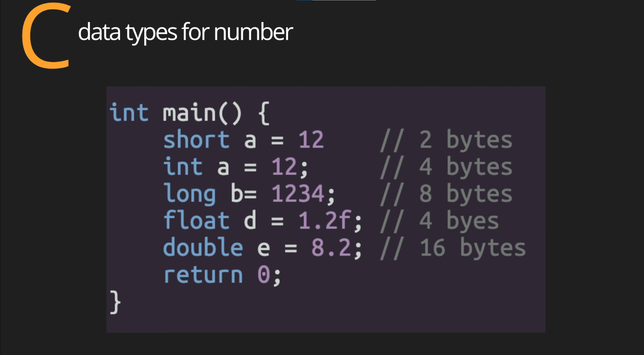Click the 'long' keyword in the code

(190, 194)
